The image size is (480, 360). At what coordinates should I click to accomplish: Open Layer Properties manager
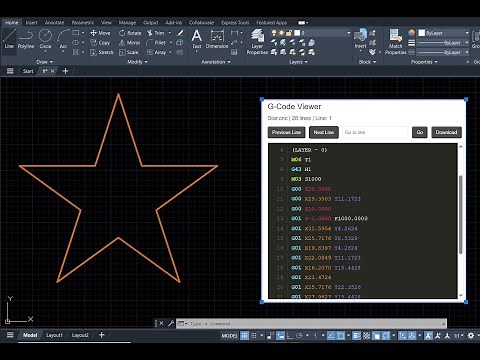click(257, 42)
